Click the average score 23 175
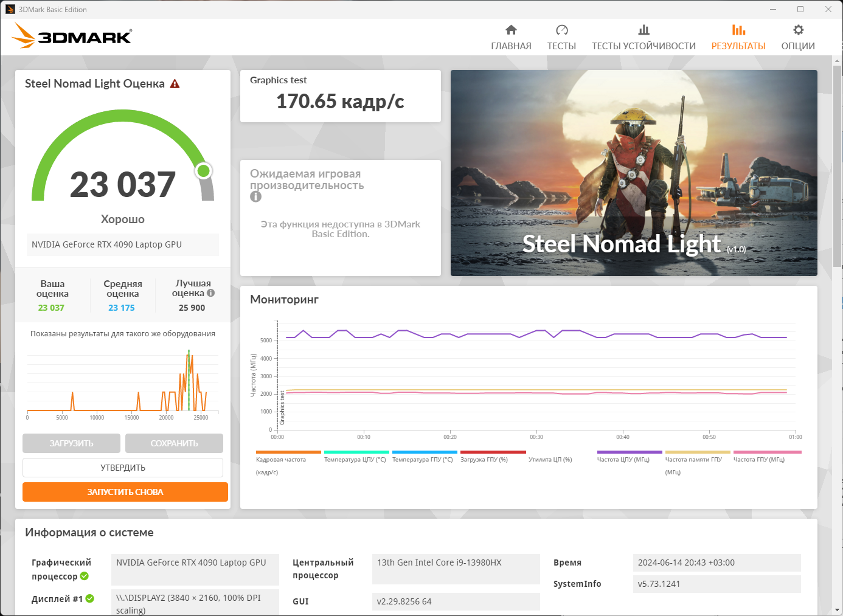Viewport: 843px width, 616px height. [122, 308]
